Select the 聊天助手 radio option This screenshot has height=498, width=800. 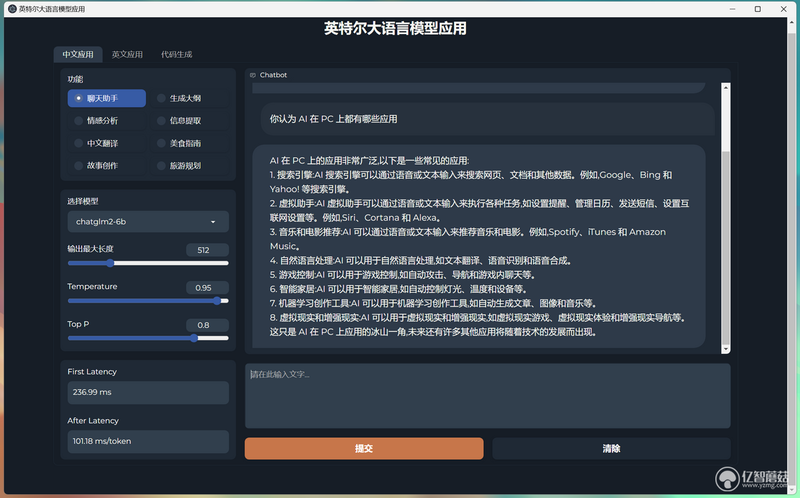(x=107, y=98)
